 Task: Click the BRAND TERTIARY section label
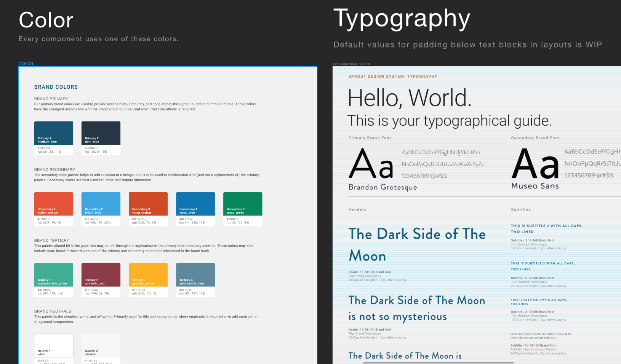(51, 240)
